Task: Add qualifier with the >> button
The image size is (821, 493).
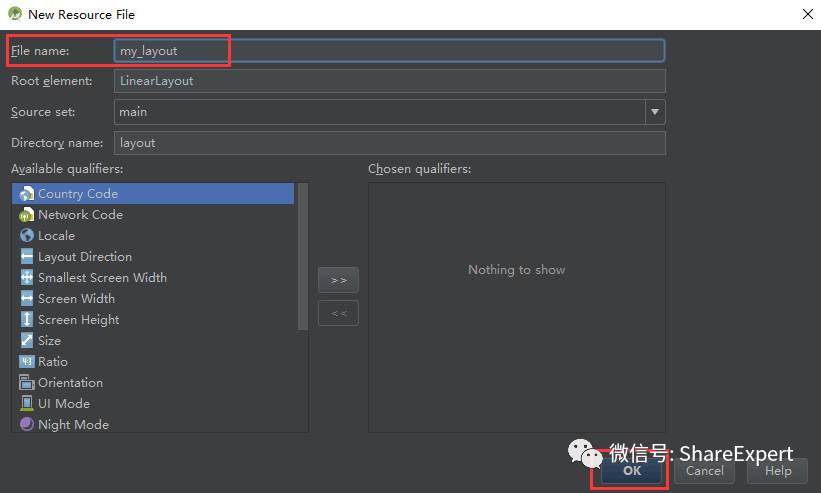Action: [338, 280]
